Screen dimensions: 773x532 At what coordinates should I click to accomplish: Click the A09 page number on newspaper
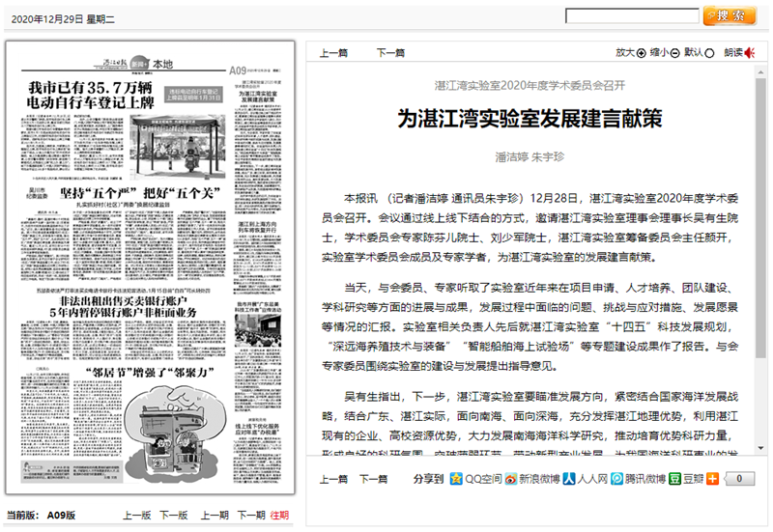tap(237, 70)
